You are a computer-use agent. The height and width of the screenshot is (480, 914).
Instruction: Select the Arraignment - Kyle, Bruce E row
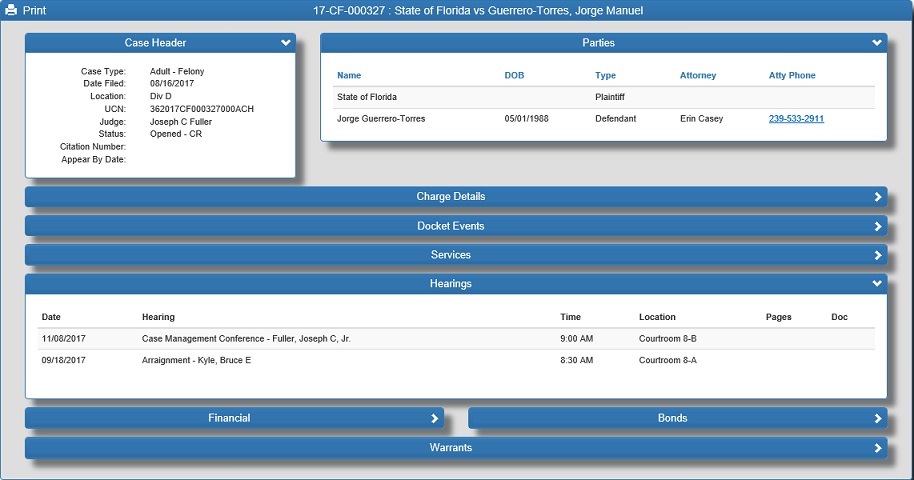(196, 360)
